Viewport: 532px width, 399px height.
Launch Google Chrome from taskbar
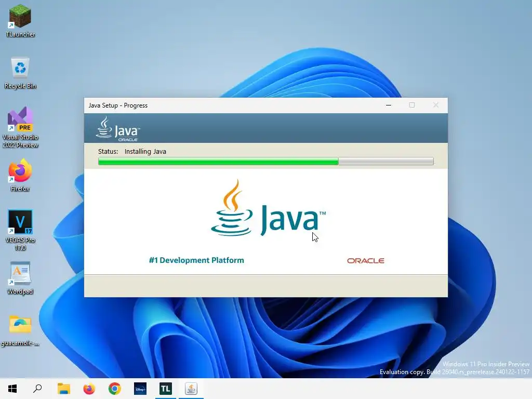pyautogui.click(x=115, y=389)
